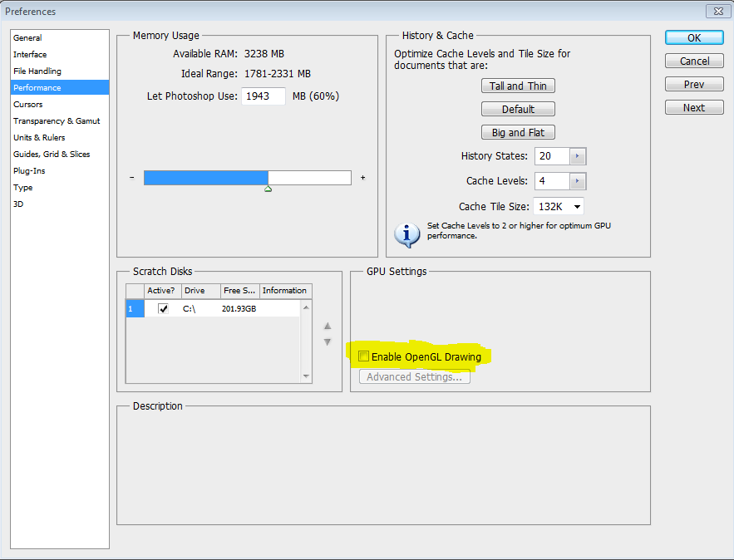
Task: Open the Guides, Grid & Slices category
Action: [60, 154]
